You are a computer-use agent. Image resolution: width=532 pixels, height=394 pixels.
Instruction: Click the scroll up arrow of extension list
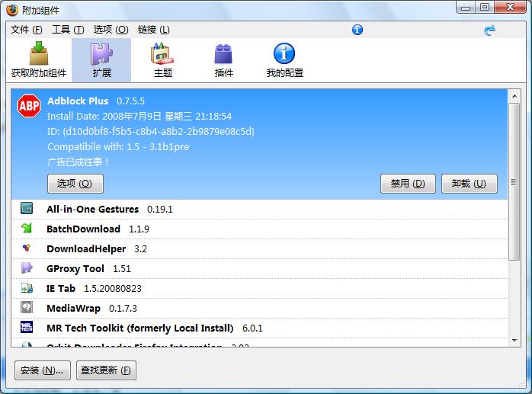(514, 96)
